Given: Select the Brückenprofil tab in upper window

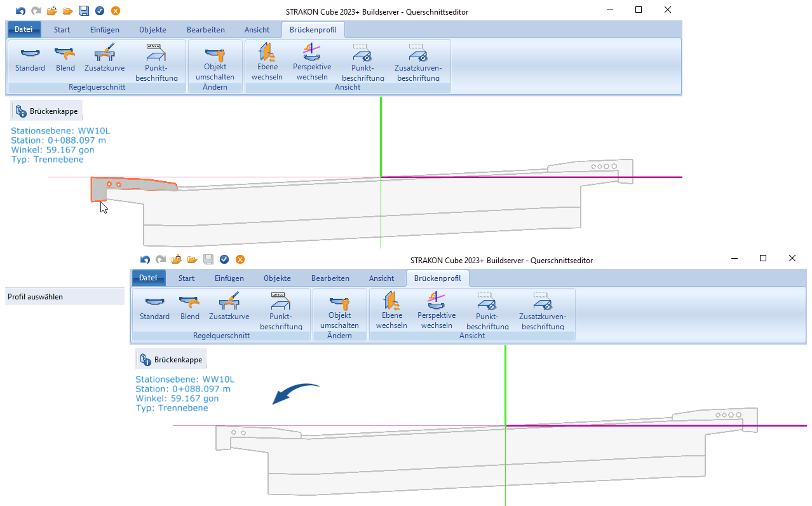Looking at the screenshot, I should click(x=313, y=29).
